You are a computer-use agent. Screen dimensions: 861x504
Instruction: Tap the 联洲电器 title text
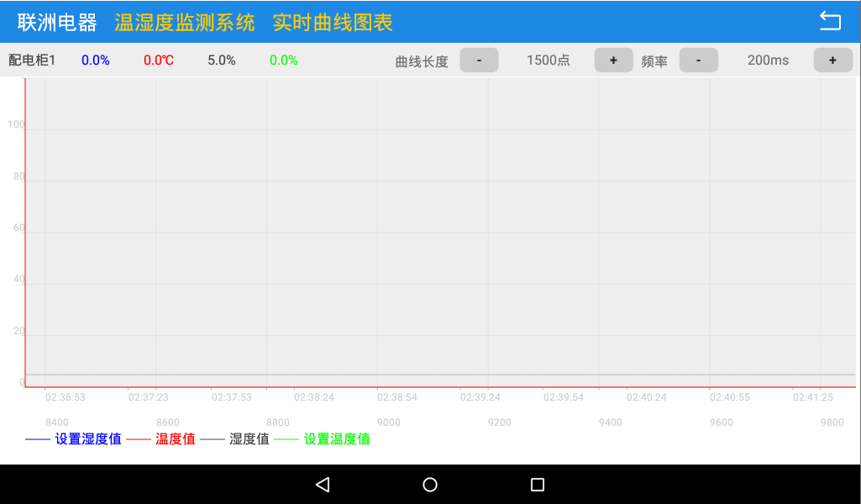55,22
